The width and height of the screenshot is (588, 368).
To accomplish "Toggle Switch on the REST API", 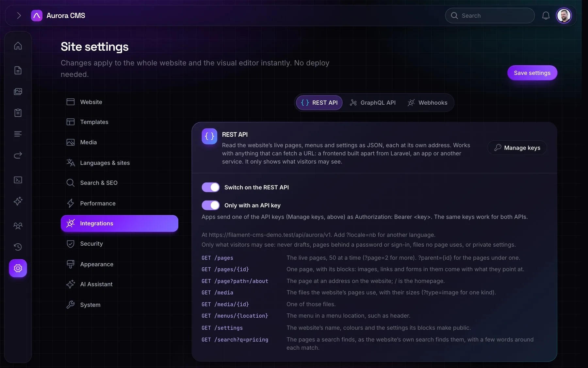I will click(x=211, y=187).
